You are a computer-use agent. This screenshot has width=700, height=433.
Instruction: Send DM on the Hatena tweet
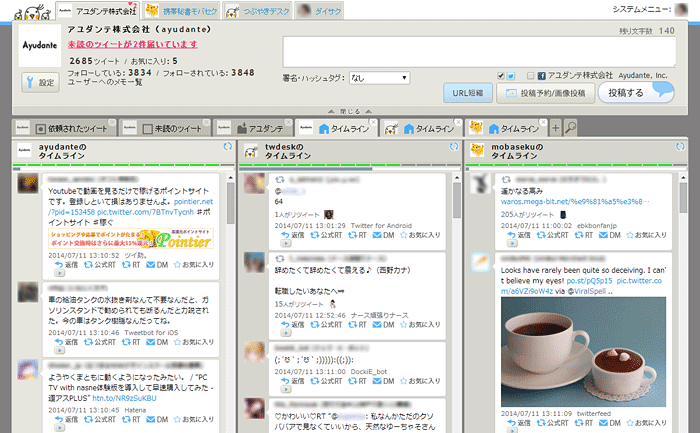pos(157,419)
